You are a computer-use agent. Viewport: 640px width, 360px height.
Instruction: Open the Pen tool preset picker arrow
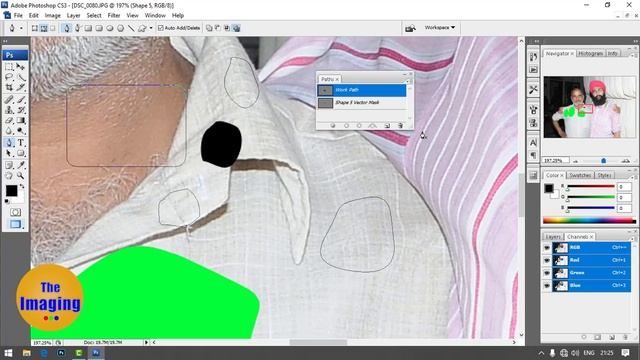click(x=21, y=28)
